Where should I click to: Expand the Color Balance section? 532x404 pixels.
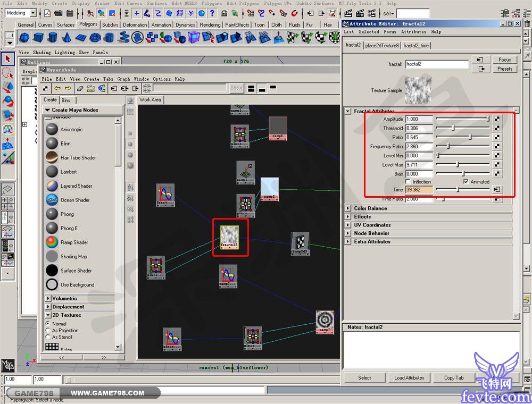point(348,208)
